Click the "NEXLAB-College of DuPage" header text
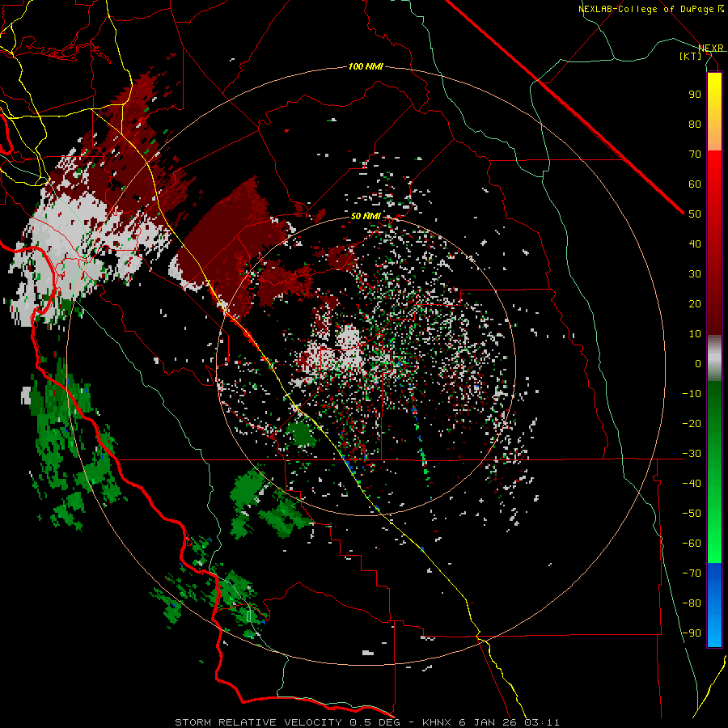The width and height of the screenshot is (728, 728). pos(647,9)
